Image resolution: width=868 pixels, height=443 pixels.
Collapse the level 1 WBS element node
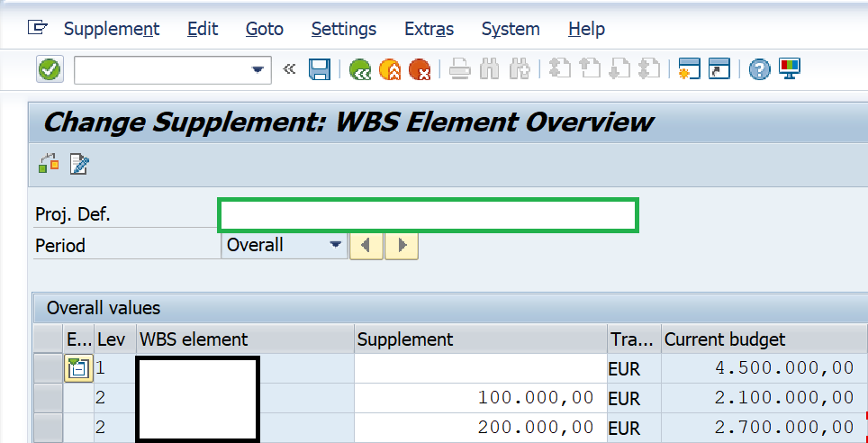pos(78,369)
